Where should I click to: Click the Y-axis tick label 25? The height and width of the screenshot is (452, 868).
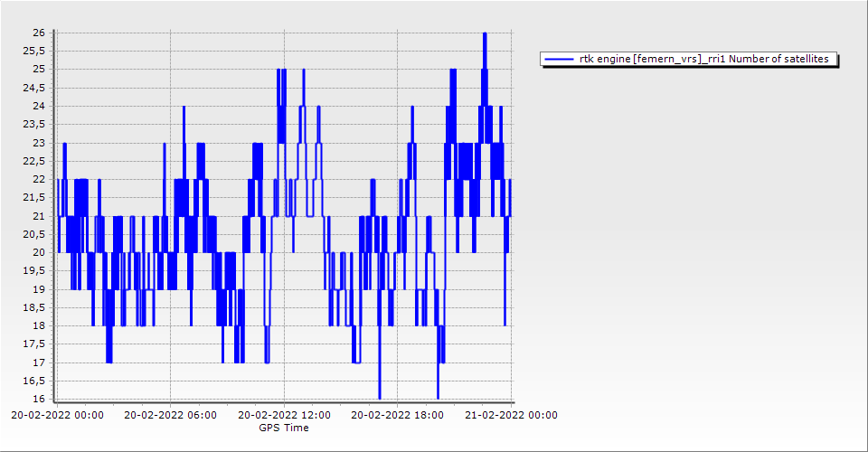[38, 70]
